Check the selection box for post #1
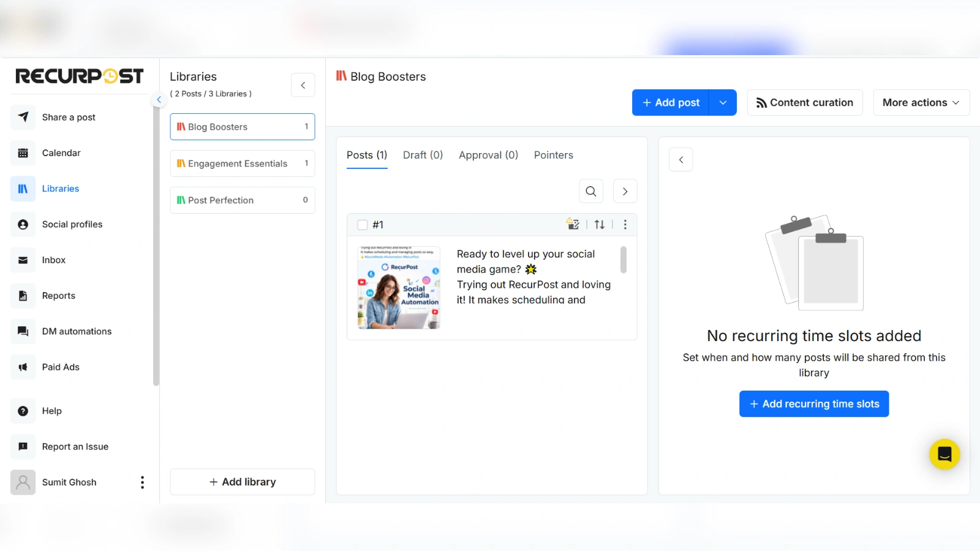This screenshot has height=551, width=980. tap(362, 225)
